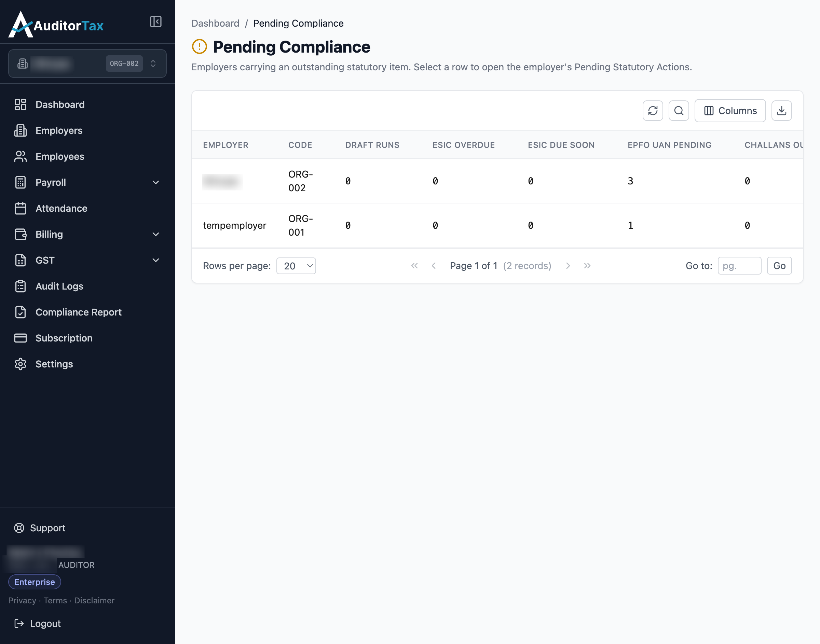820x644 pixels.
Task: Download the table export icon
Action: (x=781, y=111)
